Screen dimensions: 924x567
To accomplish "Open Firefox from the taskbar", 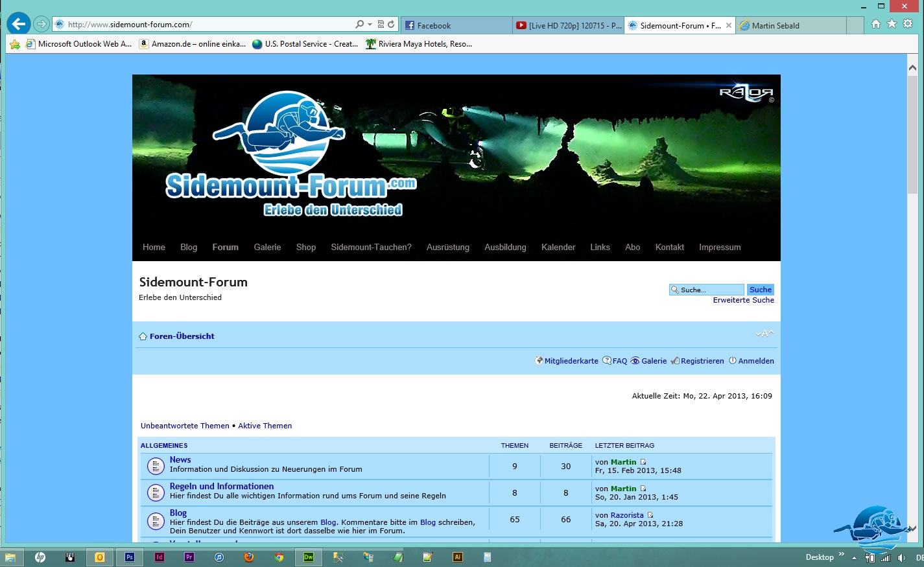I will click(249, 557).
